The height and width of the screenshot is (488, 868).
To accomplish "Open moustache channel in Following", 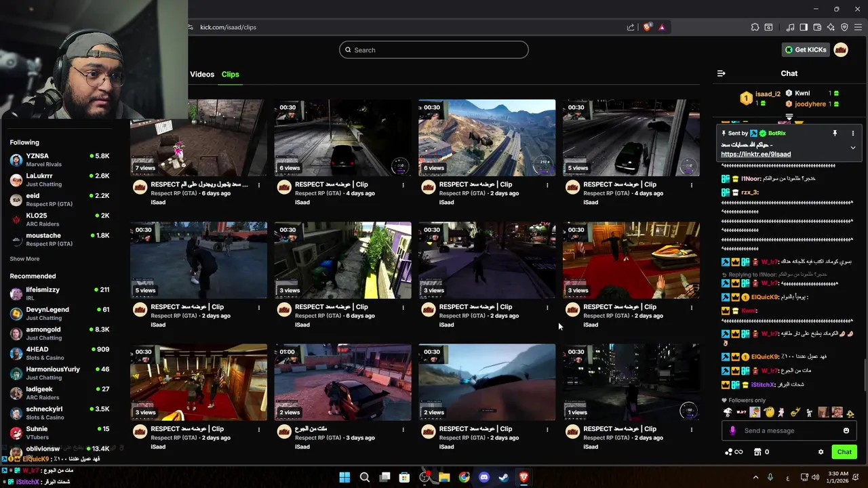I will coord(60,239).
